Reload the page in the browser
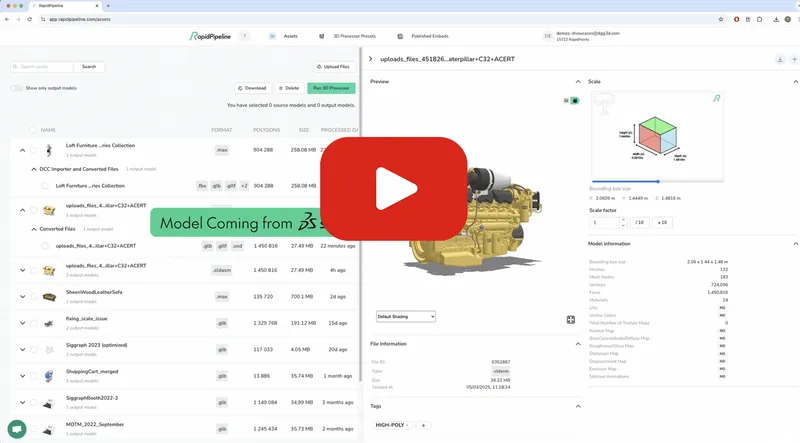 coord(48,19)
